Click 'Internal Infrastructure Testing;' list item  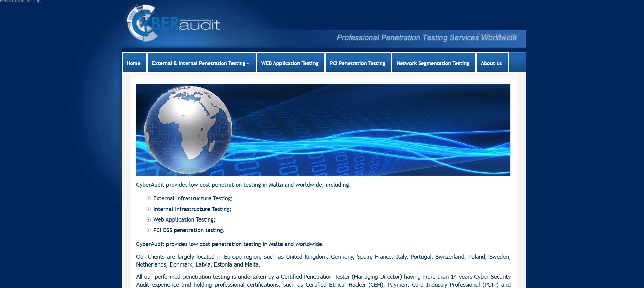[x=192, y=209]
